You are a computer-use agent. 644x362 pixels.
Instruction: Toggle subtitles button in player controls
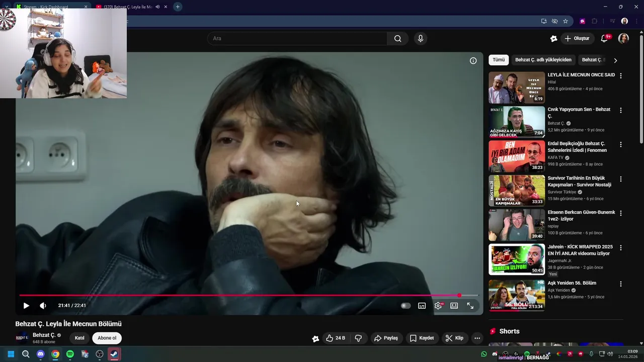pyautogui.click(x=422, y=306)
